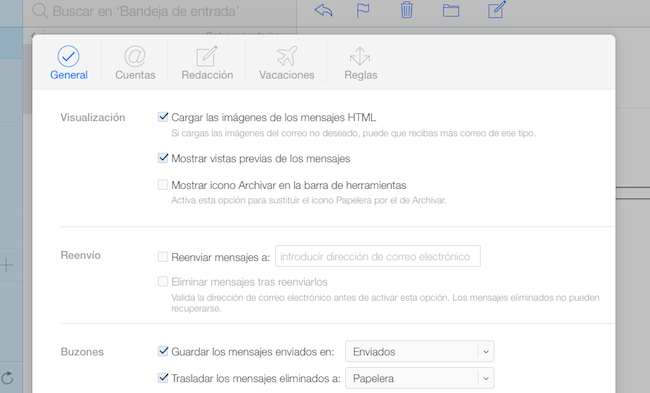This screenshot has height=393, width=650.
Task: Click the Buzones section label
Action: pyautogui.click(x=82, y=352)
